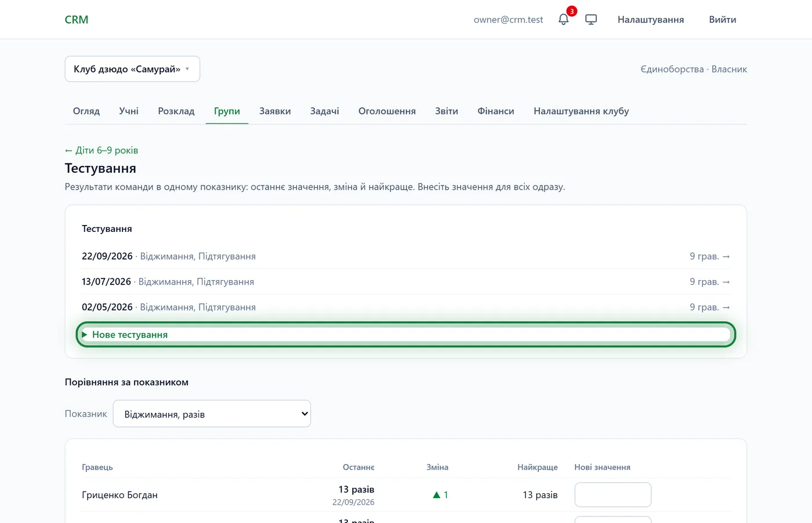Click the arrow on the 02/05/2026 row
812x523 pixels.
pyautogui.click(x=726, y=307)
